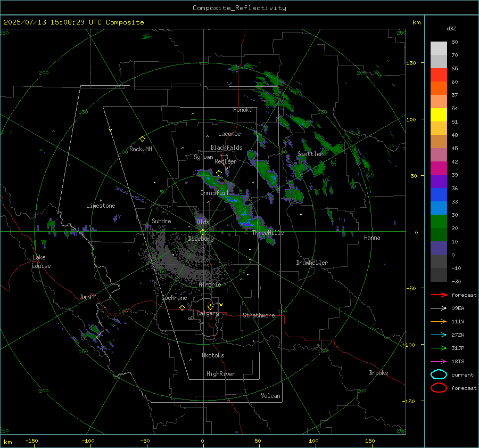Click the orange 111V arrow in legend
479x448 pixels.
(x=439, y=321)
